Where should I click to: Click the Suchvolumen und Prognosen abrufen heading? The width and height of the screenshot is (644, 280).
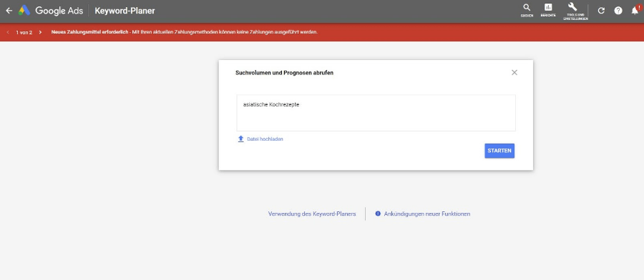(284, 73)
